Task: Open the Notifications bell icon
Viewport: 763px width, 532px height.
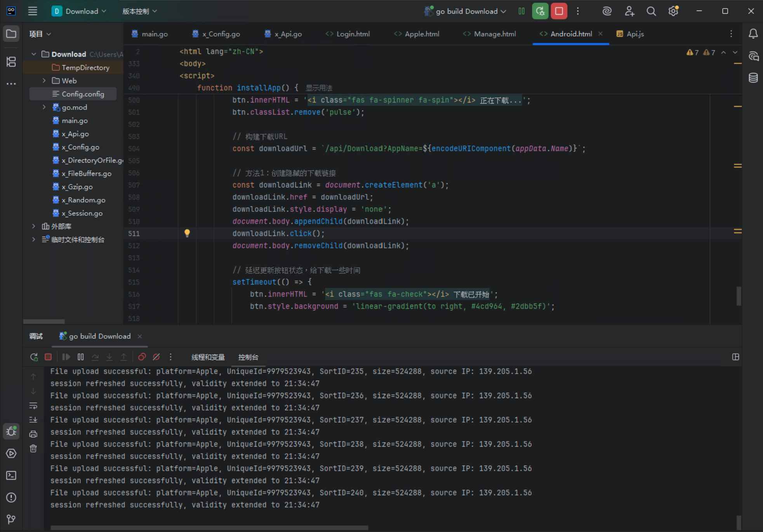Action: click(x=753, y=34)
